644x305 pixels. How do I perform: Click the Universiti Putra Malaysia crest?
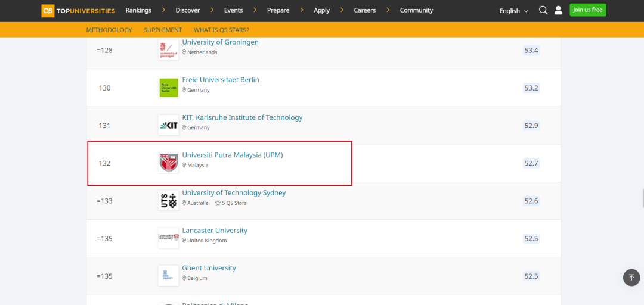(169, 163)
